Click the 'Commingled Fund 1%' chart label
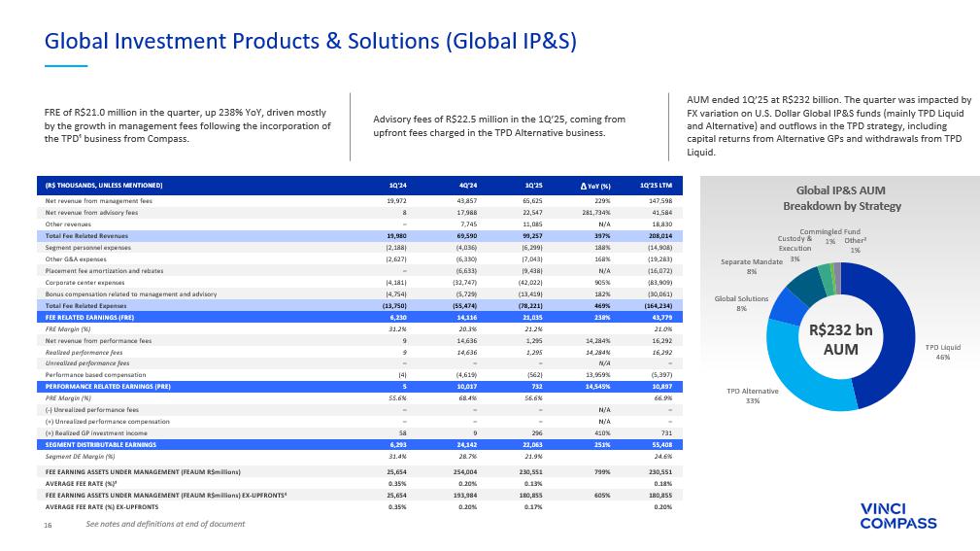This screenshot has height=551, width=980. pyautogui.click(x=830, y=236)
